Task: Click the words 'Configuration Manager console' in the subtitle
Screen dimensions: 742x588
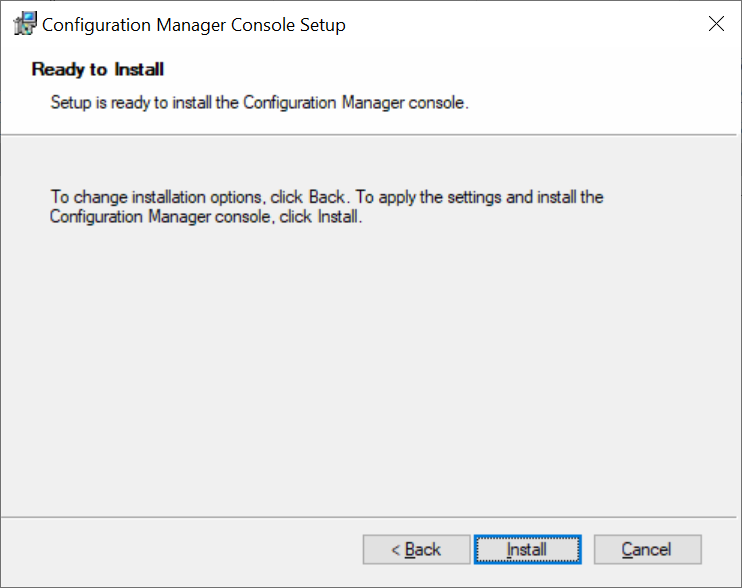Action: coord(354,103)
